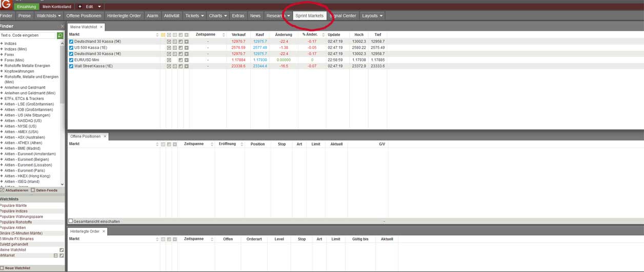
Task: Open the News menu item
Action: (255, 16)
